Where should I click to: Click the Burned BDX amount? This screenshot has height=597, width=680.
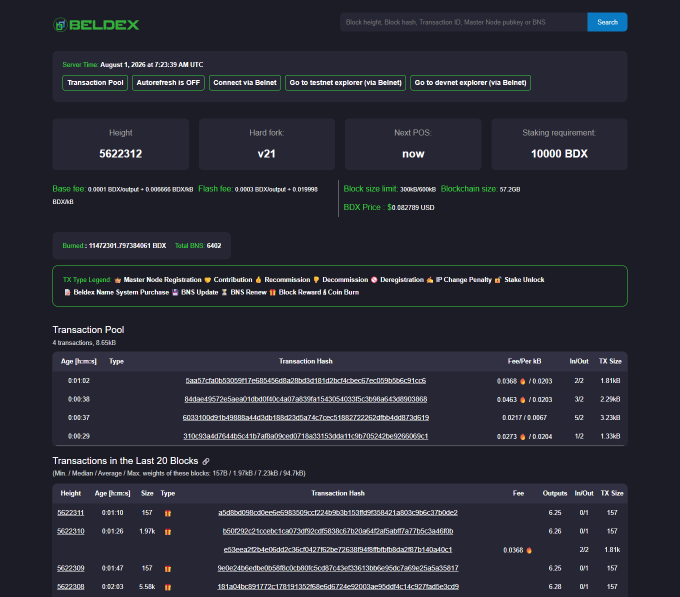coord(128,246)
